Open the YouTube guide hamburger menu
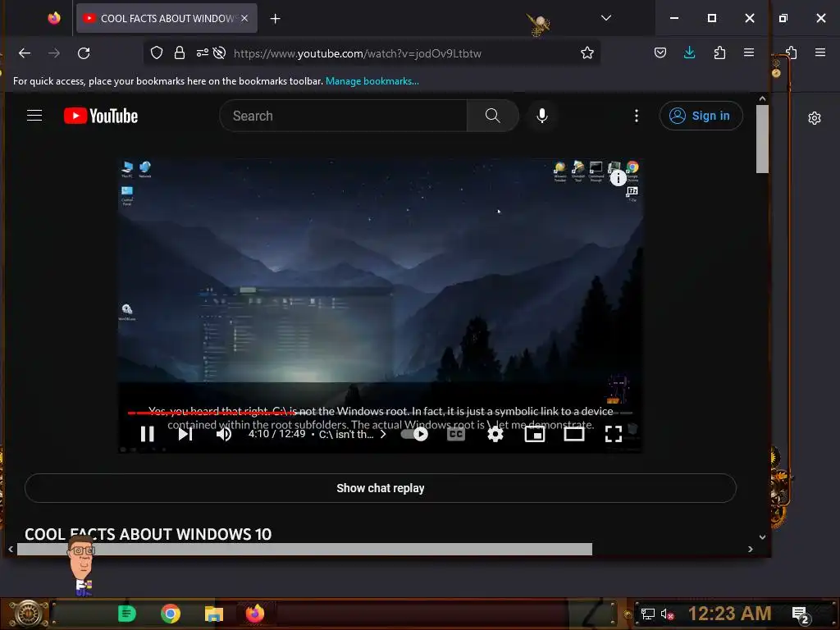840x630 pixels. [x=34, y=115]
